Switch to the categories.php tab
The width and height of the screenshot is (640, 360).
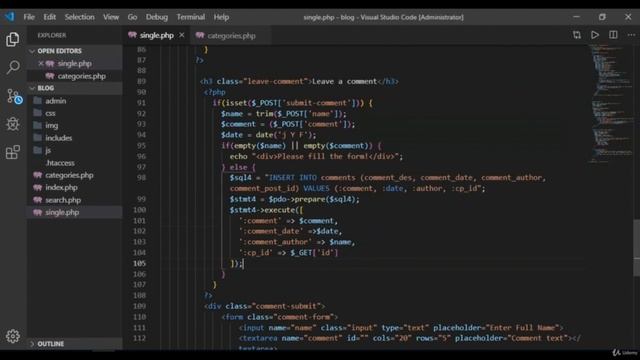[231, 36]
